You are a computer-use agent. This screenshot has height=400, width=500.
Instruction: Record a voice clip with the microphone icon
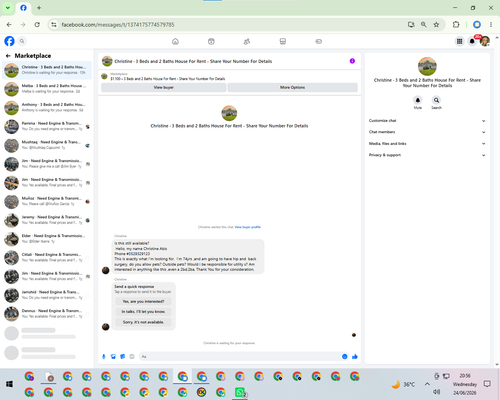coord(104,357)
